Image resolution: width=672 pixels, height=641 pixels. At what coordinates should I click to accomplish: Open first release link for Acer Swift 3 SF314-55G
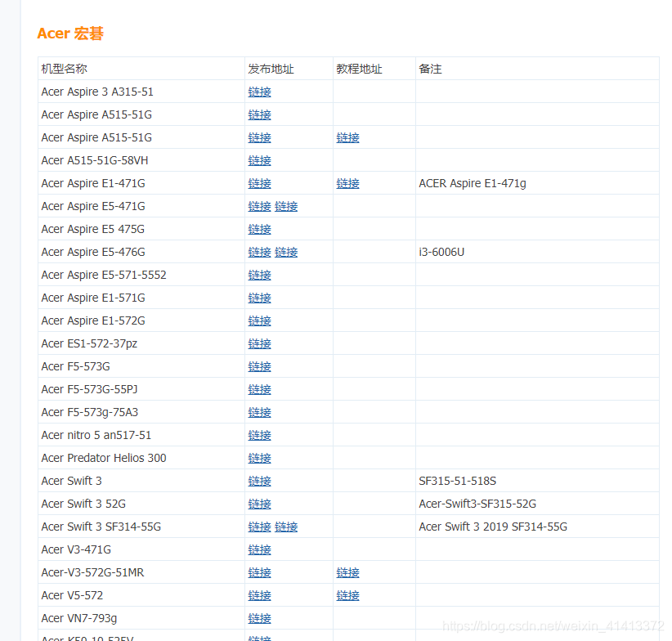coord(259,527)
